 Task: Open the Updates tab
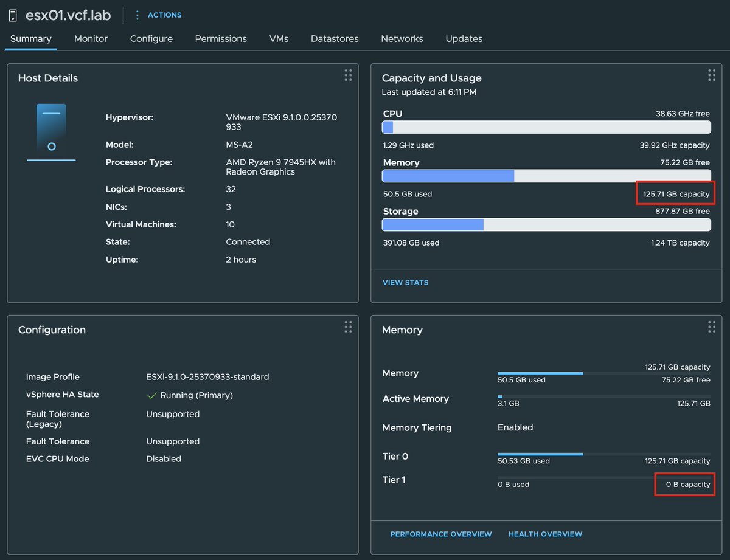click(x=464, y=38)
